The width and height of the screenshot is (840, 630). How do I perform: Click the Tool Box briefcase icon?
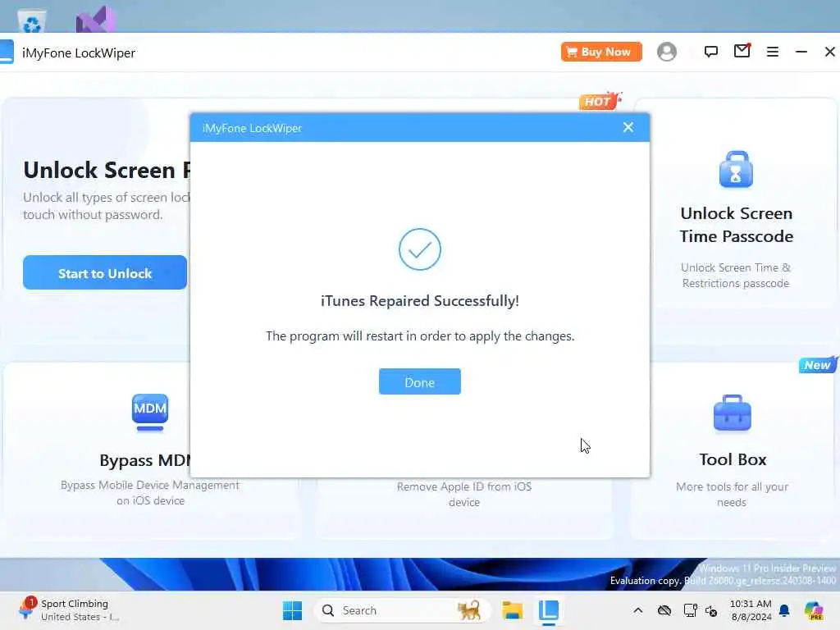[733, 413]
